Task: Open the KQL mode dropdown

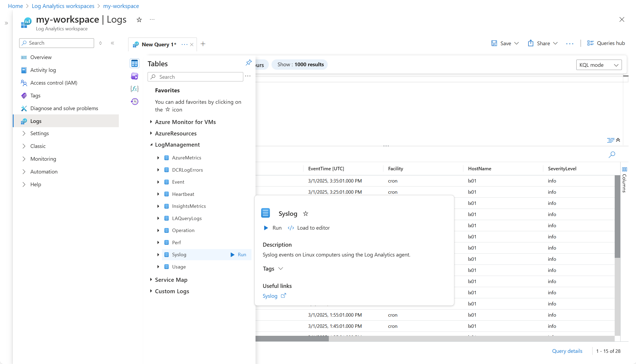Action: tap(599, 65)
